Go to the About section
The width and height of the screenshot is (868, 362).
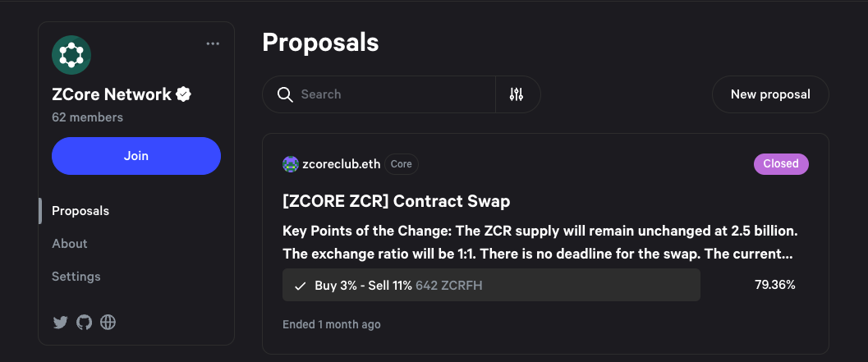(x=70, y=244)
